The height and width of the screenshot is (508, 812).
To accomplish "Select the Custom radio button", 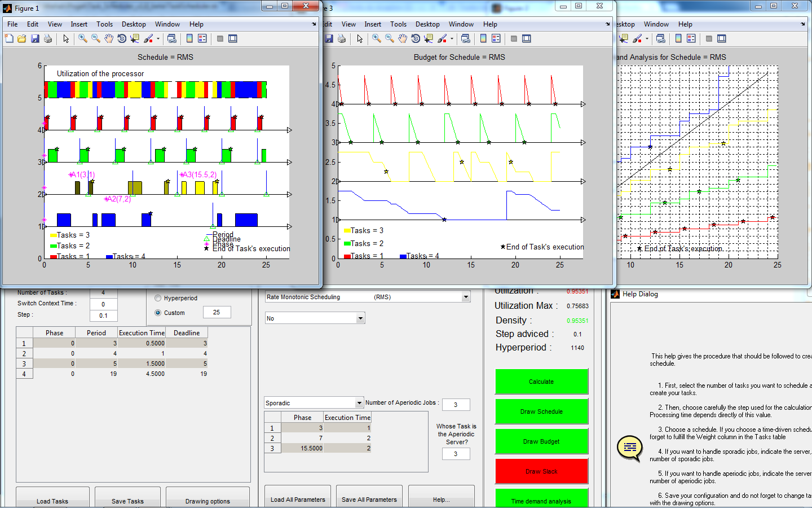I will coord(158,313).
